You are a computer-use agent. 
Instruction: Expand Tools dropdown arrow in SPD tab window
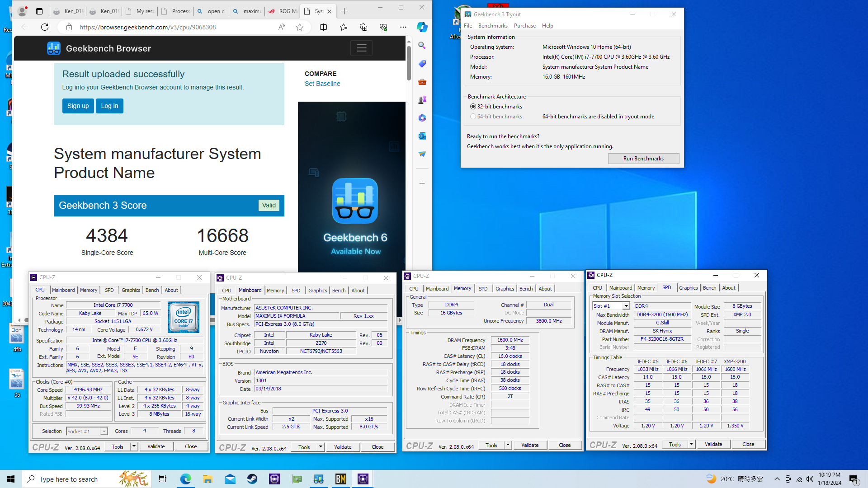tap(691, 444)
